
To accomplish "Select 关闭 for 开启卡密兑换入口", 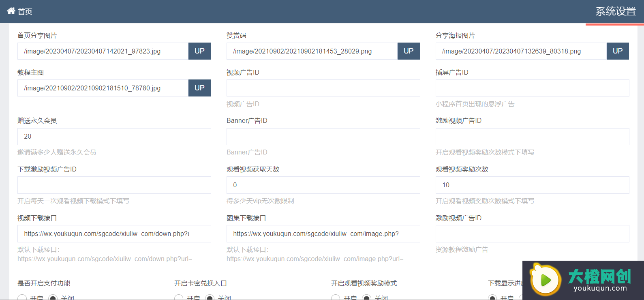I will tap(210, 298).
